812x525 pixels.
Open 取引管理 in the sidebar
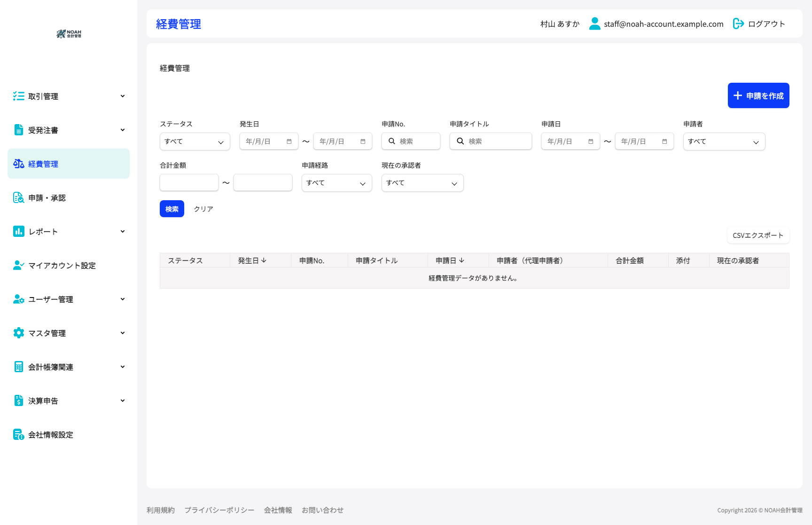coord(69,96)
